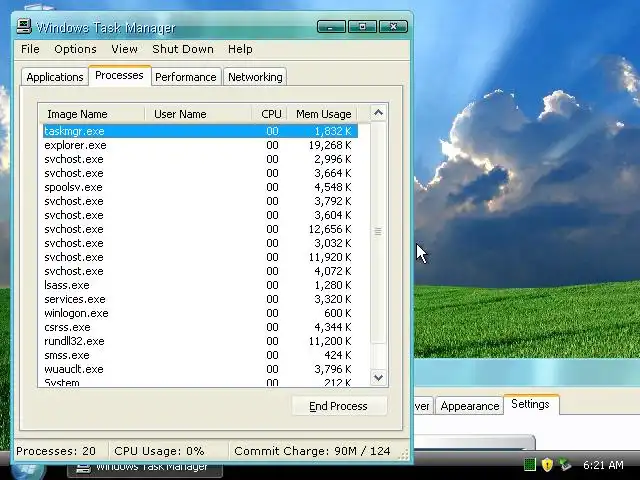
Task: Open the Start button orb
Action: click(x=28, y=472)
